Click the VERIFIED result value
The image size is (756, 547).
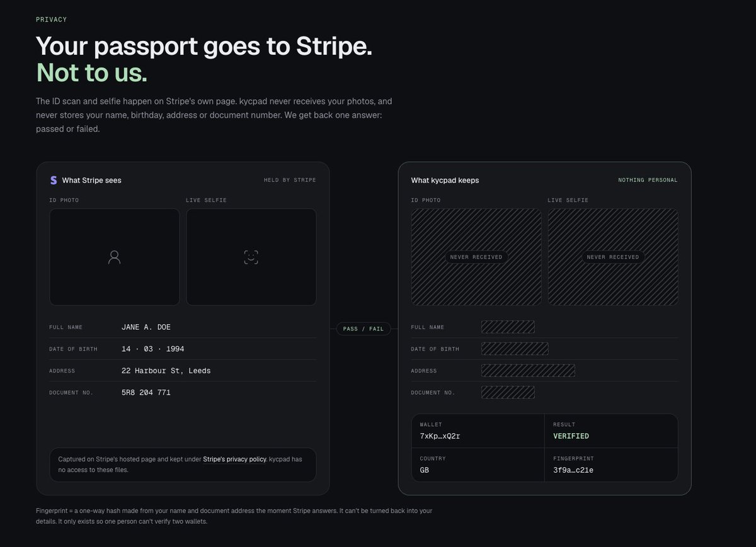(x=571, y=436)
